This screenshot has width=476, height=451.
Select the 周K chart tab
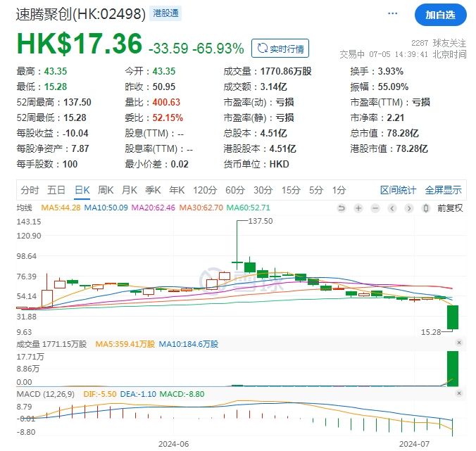tap(106, 190)
